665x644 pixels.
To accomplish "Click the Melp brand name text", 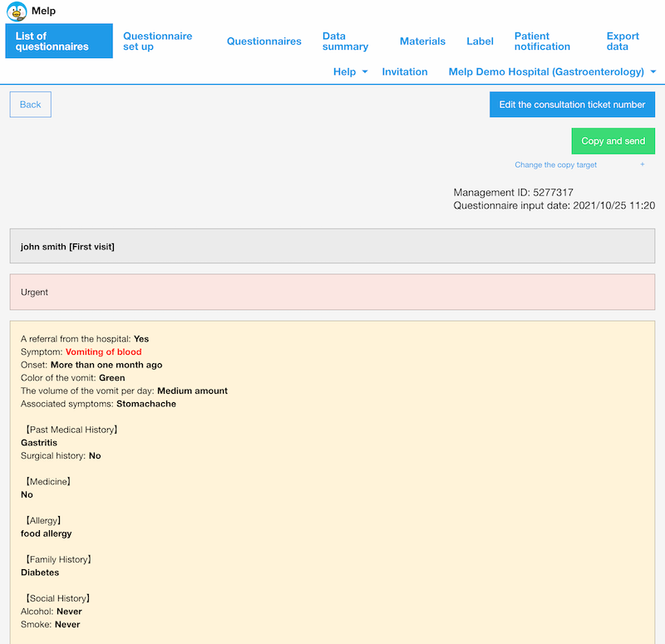I will [43, 11].
